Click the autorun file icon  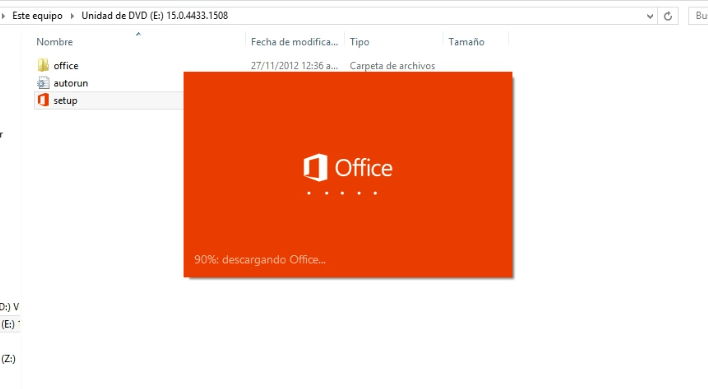click(43, 83)
